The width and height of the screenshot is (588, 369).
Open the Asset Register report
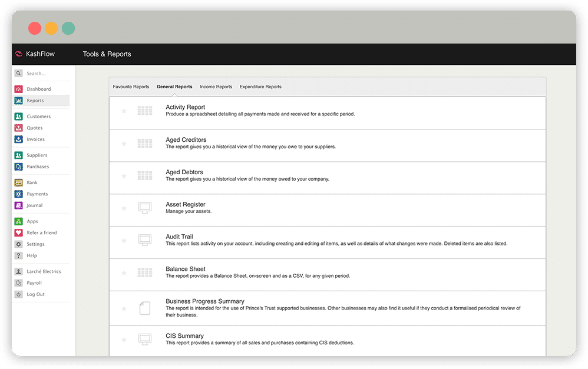click(186, 204)
